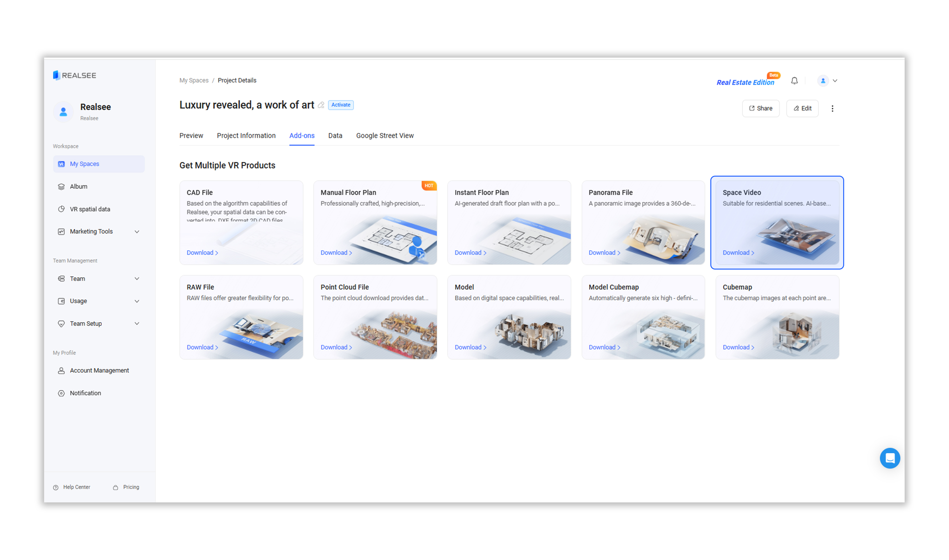
Task: Expand the Team section chevron
Action: click(137, 279)
